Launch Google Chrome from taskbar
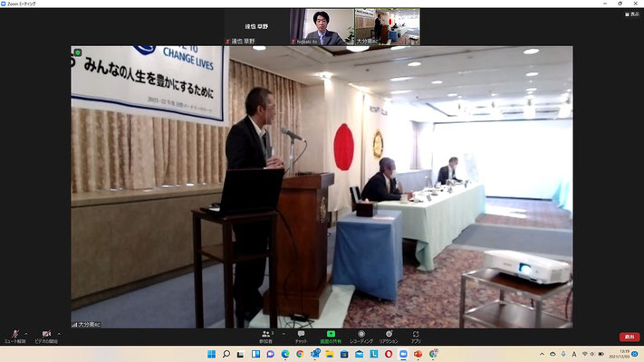 pos(300,354)
